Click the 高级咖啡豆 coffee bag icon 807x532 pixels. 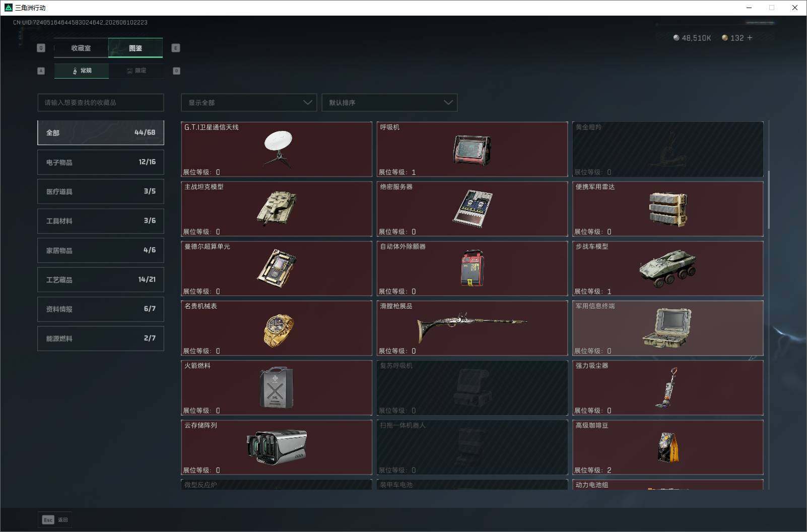pyautogui.click(x=668, y=447)
